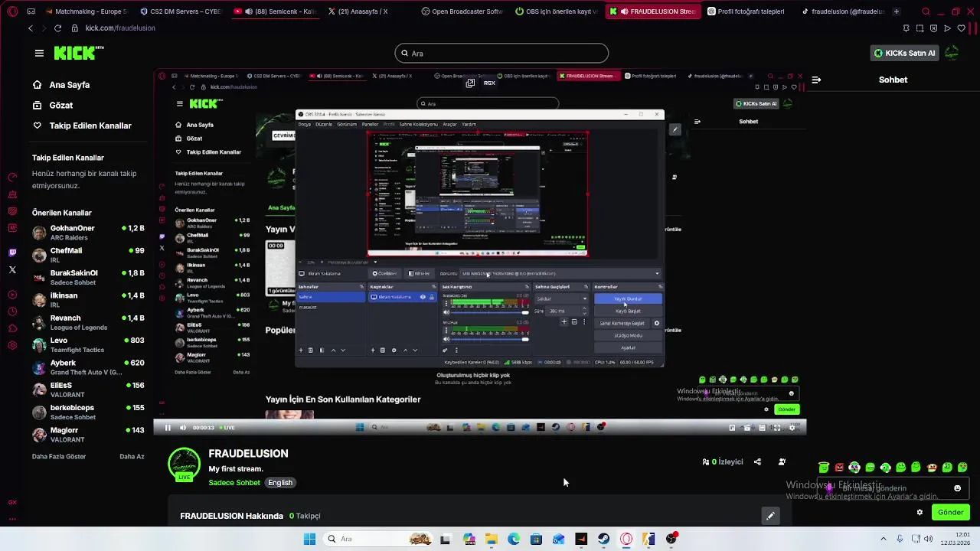Open Maglorr channel in sidebar
This screenshot has height=551, width=980.
[88, 435]
